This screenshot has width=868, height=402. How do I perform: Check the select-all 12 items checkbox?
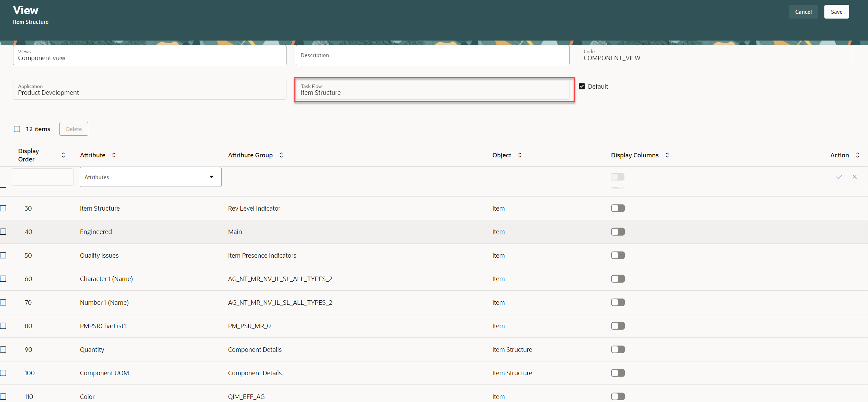pos(17,129)
